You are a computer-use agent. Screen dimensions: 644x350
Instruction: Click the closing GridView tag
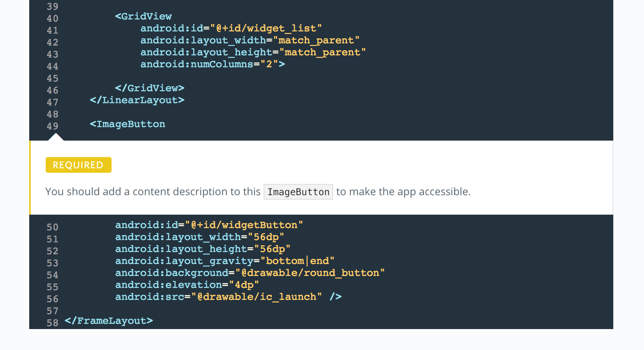149,88
